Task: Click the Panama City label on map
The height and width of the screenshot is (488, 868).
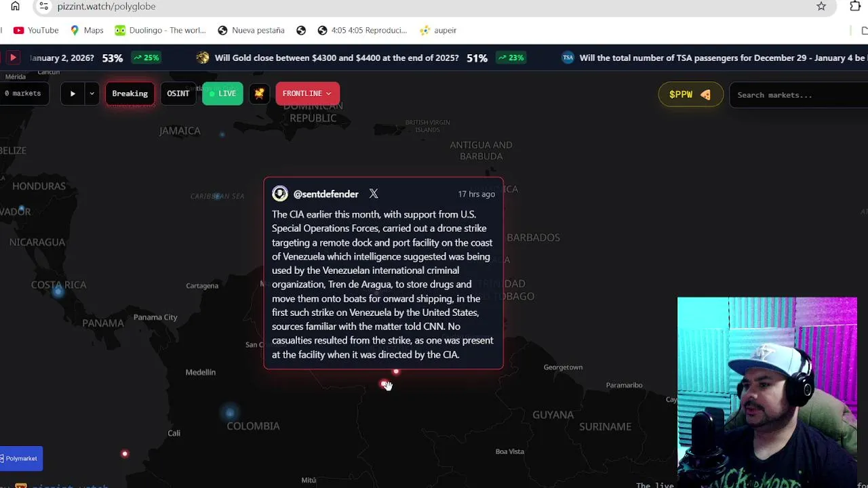Action: (155, 317)
